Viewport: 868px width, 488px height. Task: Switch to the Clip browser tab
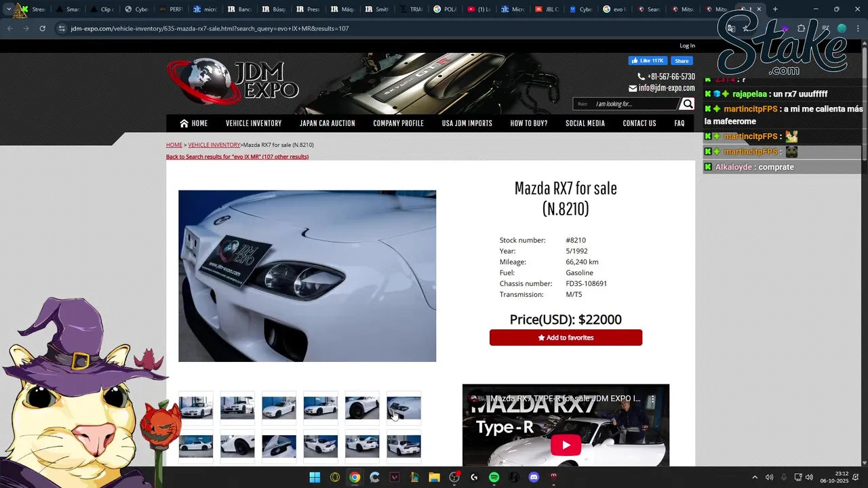pyautogui.click(x=102, y=9)
